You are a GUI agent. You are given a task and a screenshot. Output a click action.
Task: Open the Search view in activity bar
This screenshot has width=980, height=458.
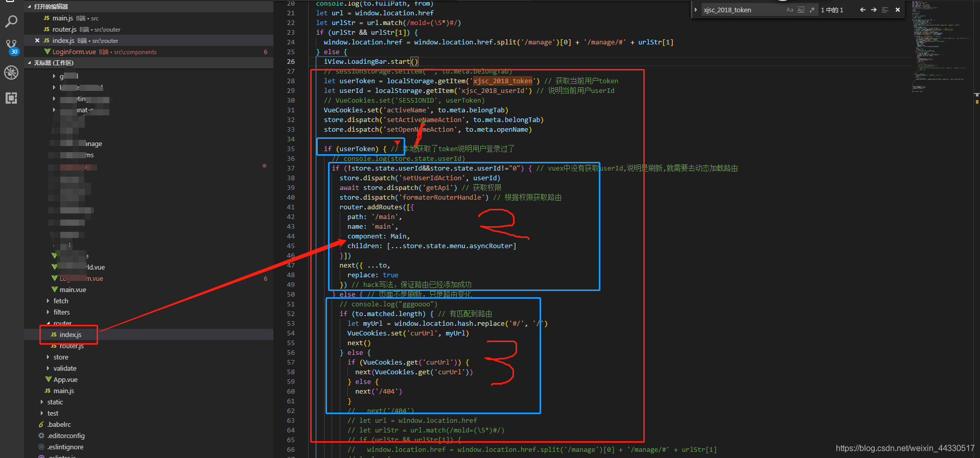11,21
